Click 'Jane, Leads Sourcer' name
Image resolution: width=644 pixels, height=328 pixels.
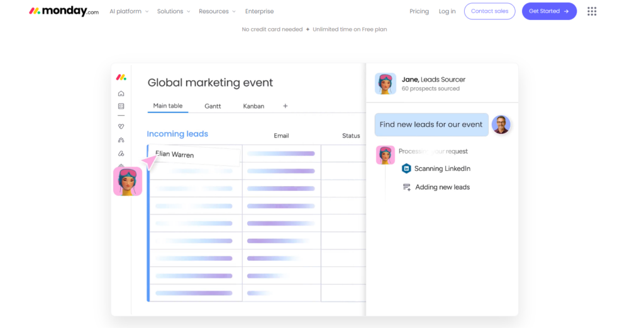click(x=433, y=80)
